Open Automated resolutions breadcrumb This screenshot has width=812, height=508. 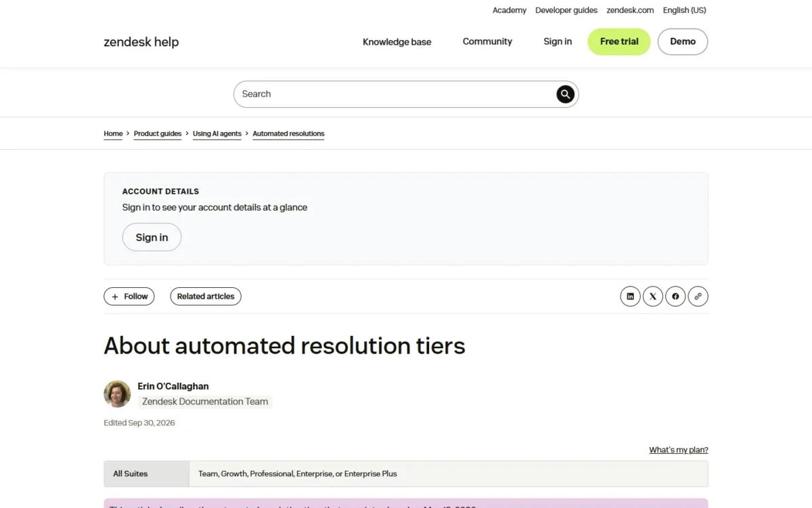click(x=288, y=133)
